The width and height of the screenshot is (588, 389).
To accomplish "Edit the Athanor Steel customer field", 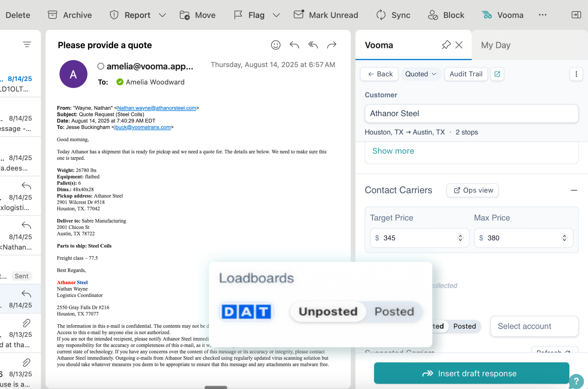I will [x=471, y=113].
